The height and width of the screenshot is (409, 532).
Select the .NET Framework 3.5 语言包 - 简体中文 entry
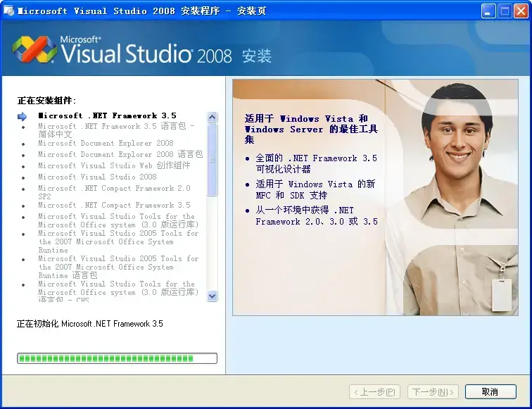coord(116,130)
